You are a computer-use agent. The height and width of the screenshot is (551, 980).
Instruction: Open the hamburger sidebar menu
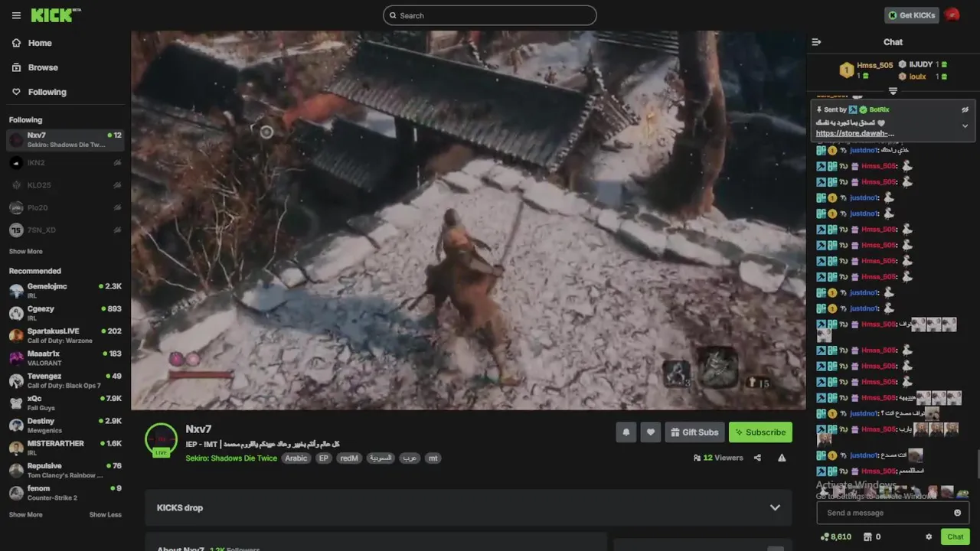[x=16, y=15]
